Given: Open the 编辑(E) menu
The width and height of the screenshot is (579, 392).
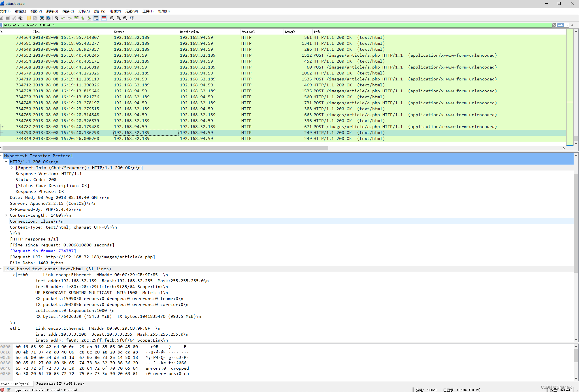Looking at the screenshot, I should click(x=20, y=11).
